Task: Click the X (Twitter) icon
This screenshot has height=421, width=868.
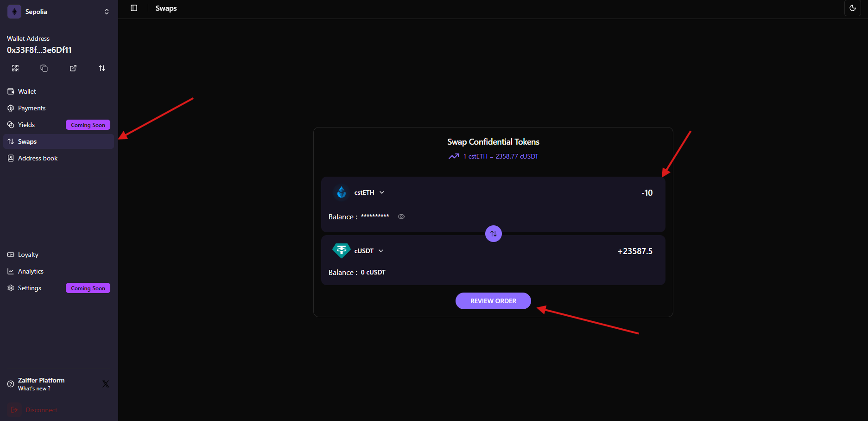Action: click(106, 384)
